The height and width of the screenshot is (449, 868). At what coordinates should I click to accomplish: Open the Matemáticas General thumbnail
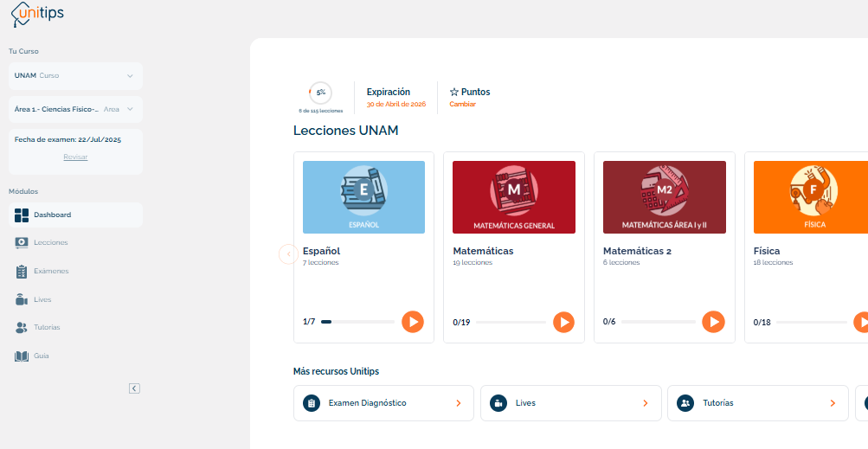[514, 197]
